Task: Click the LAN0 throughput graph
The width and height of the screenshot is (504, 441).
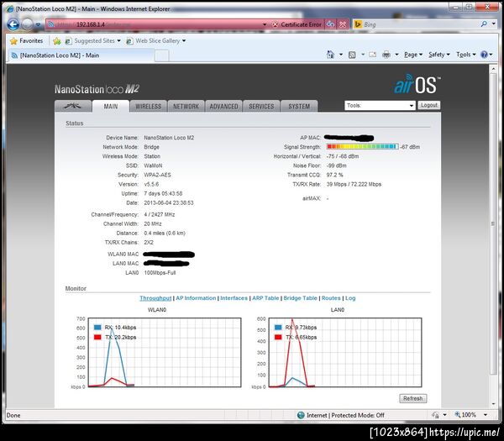Action: coord(345,352)
